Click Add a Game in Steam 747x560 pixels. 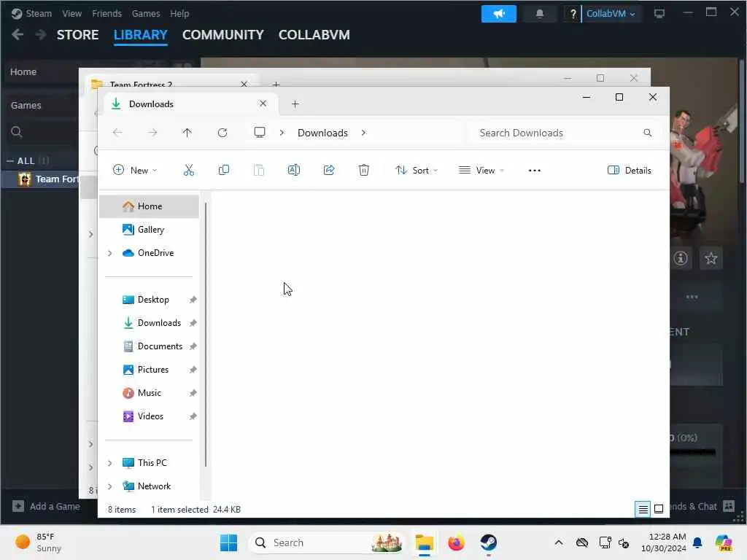click(x=46, y=506)
